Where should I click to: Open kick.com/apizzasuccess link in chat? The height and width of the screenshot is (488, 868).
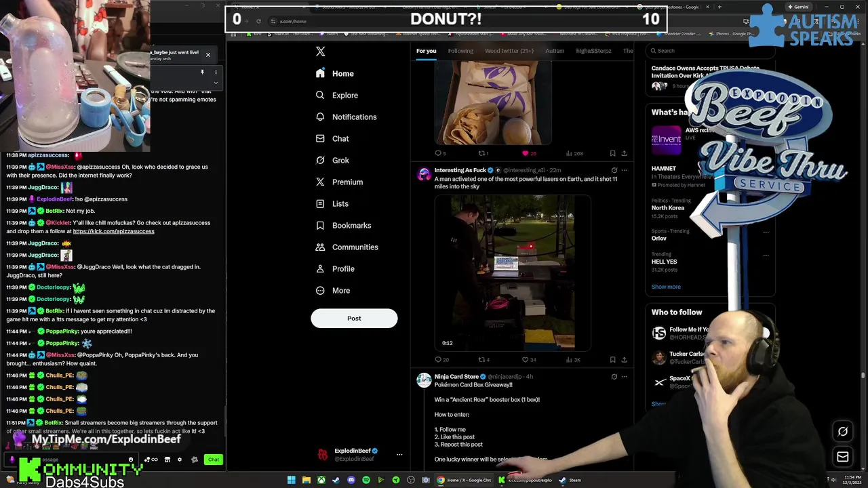[x=113, y=231]
